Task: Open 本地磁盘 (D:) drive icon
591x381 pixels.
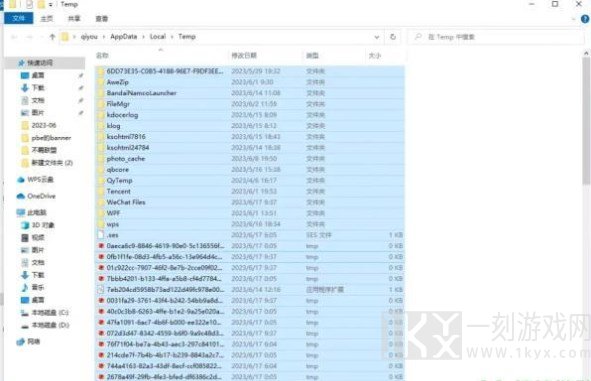Action: point(25,325)
